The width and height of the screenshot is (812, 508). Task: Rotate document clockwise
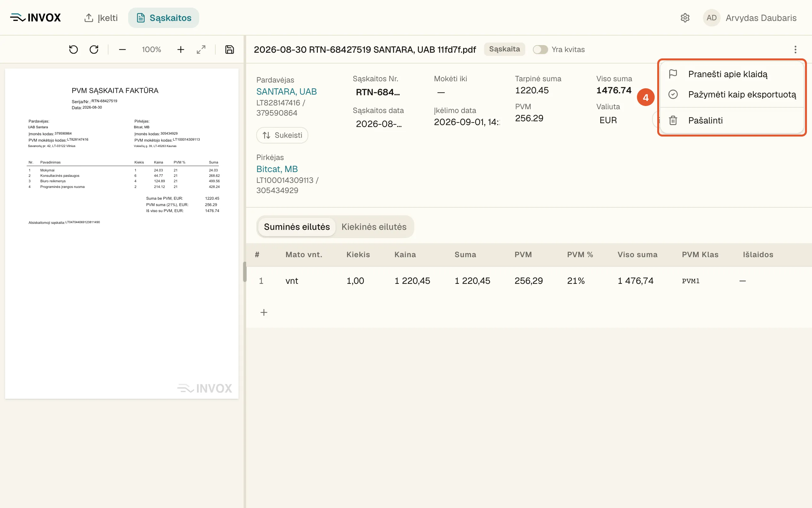pyautogui.click(x=94, y=50)
